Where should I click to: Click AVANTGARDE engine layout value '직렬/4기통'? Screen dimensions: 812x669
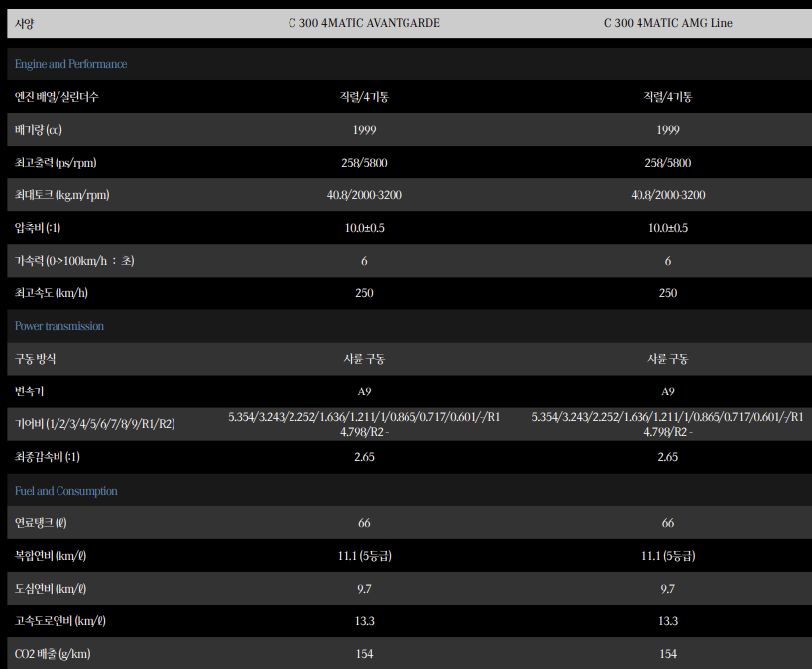(x=364, y=97)
